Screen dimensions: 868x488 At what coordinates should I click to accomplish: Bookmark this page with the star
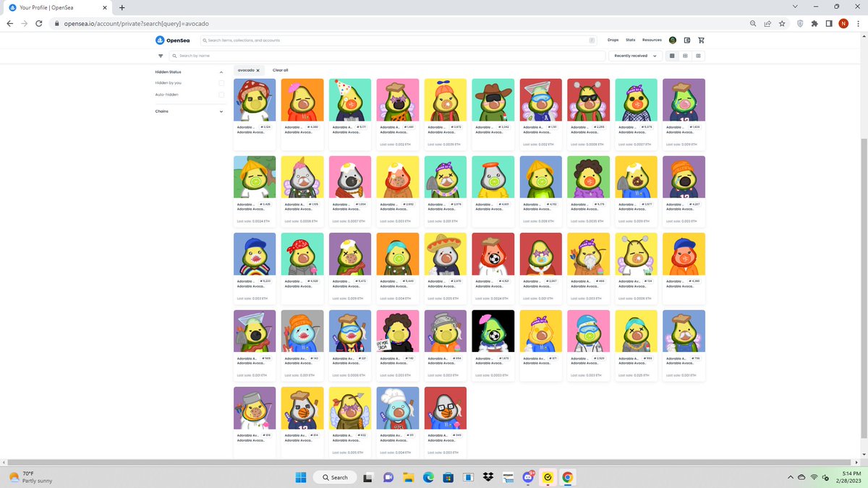pyautogui.click(x=782, y=23)
